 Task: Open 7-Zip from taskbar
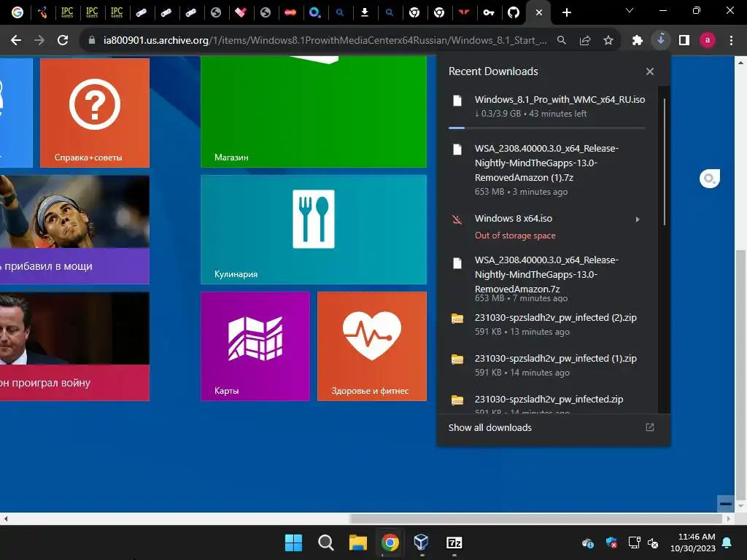(x=454, y=542)
